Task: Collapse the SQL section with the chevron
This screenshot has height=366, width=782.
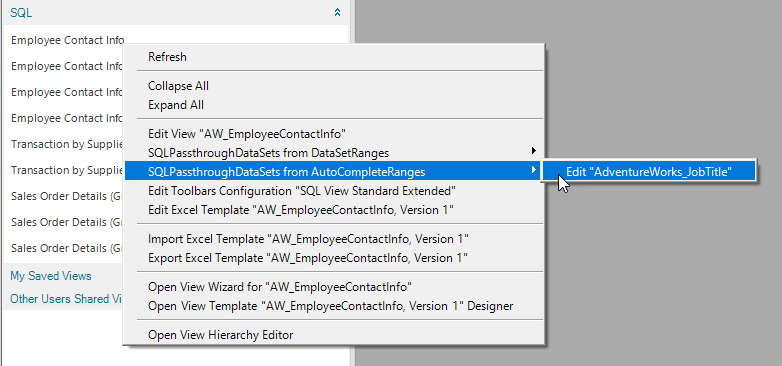Action: point(338,12)
